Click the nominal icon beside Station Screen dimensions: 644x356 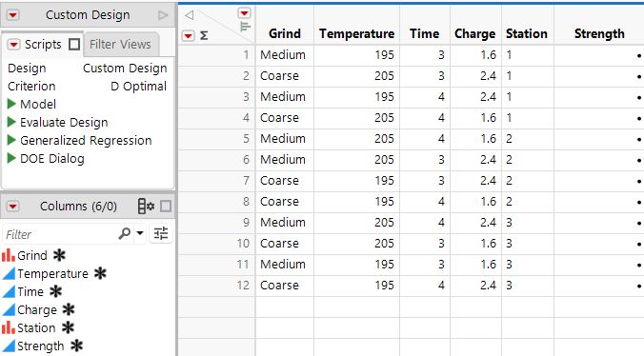tap(9, 327)
